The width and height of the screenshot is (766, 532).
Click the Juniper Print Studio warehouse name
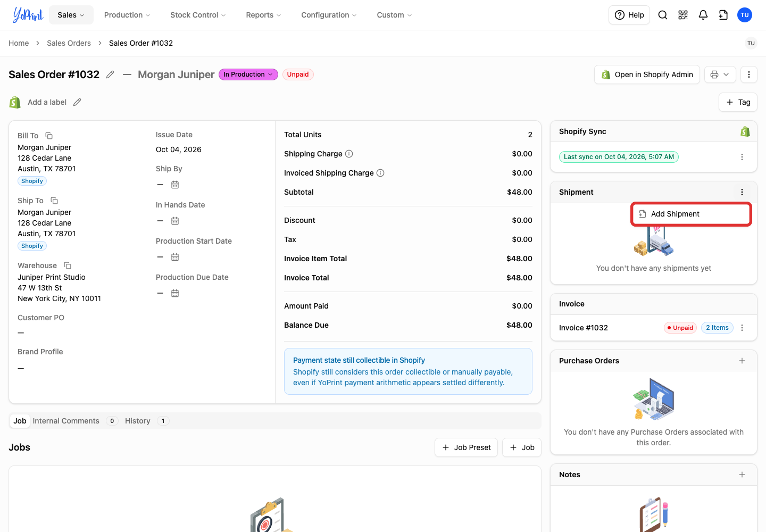(x=52, y=277)
